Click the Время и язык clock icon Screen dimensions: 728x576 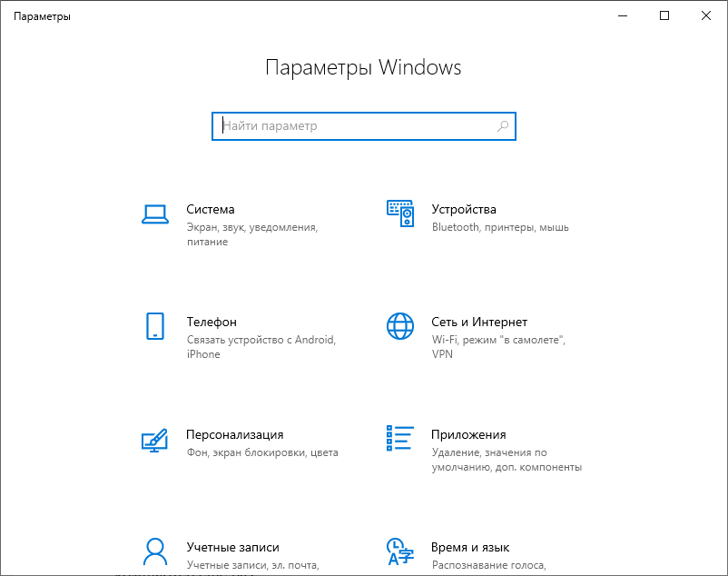400,551
